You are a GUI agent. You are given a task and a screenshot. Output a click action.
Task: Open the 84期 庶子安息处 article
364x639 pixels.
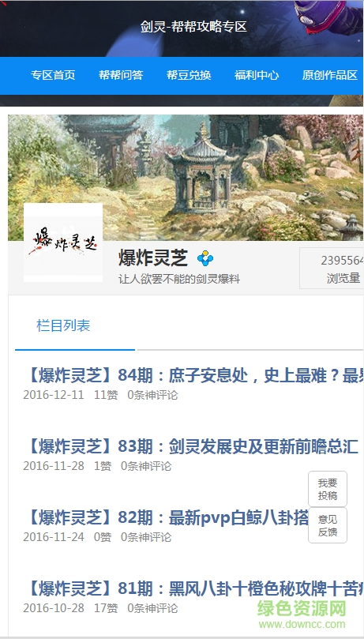pyautogui.click(x=195, y=376)
